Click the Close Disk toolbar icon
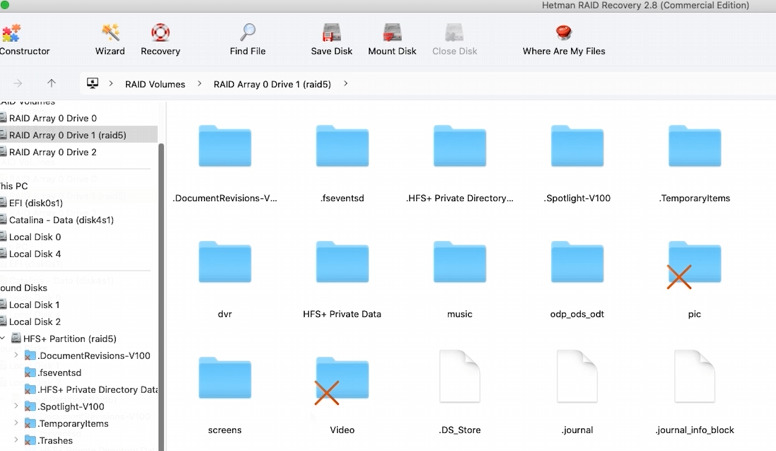This screenshot has width=776, height=451. [454, 33]
